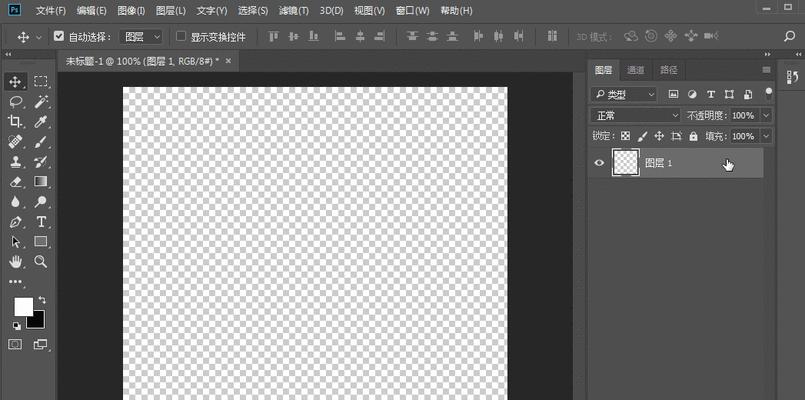Viewport: 805px width, 400px height.
Task: Select the Zoom tool
Action: pyautogui.click(x=41, y=262)
